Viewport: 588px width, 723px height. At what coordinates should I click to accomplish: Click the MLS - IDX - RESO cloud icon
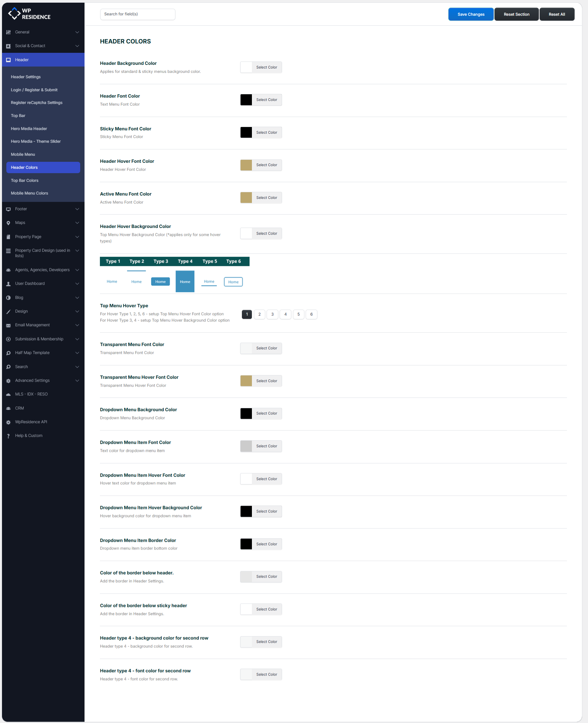click(x=8, y=394)
